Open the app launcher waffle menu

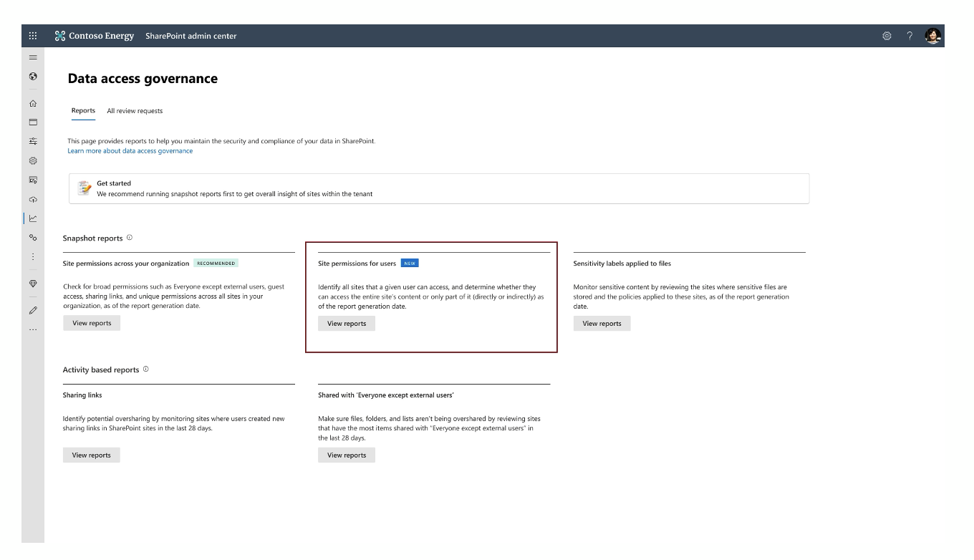tap(33, 36)
